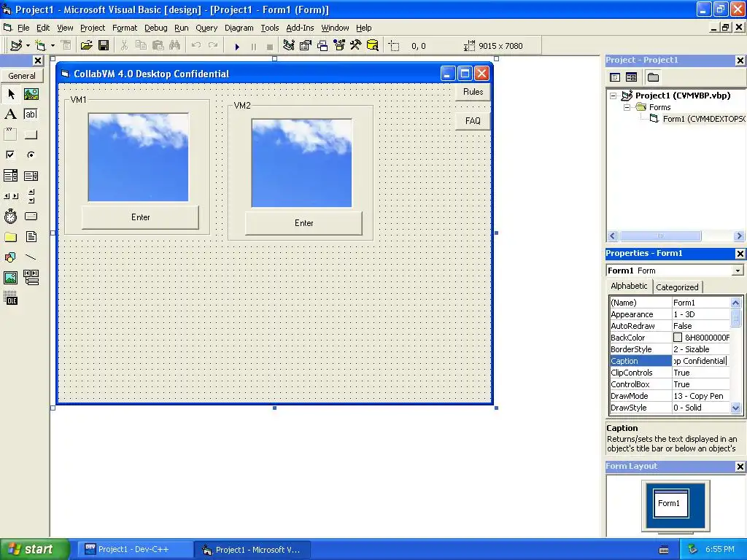747x560 pixels.
Task: Open the Add Form dropdown arrow
Action: (x=53, y=46)
